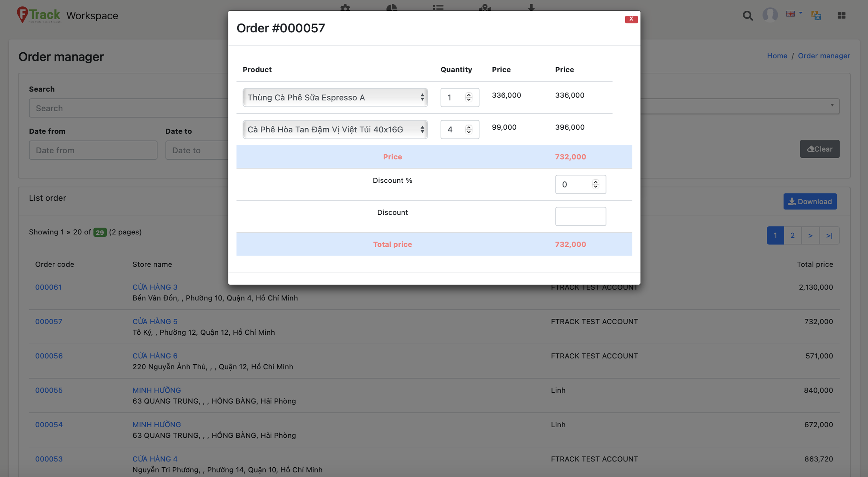868x477 pixels.
Task: Open order code 000056 link
Action: coord(49,356)
